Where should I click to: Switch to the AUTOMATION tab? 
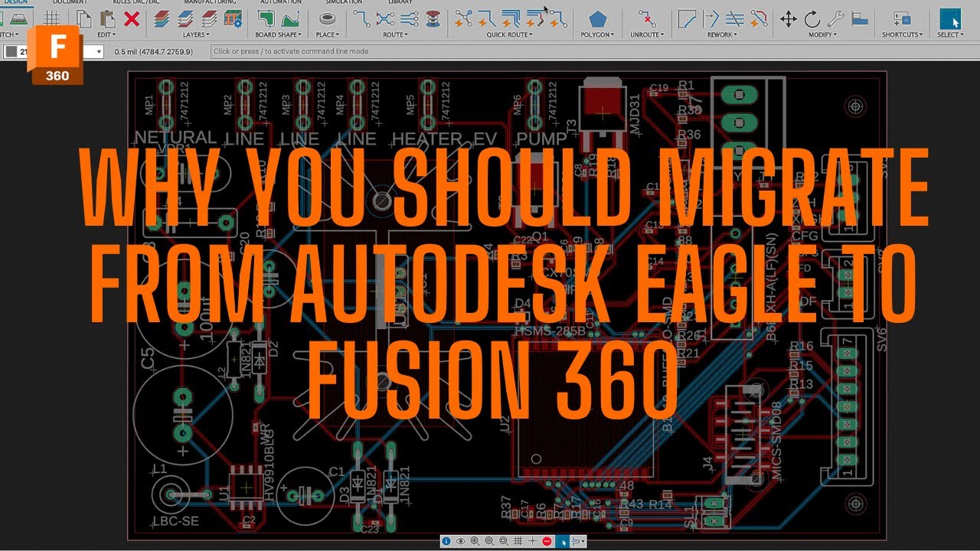[281, 2]
